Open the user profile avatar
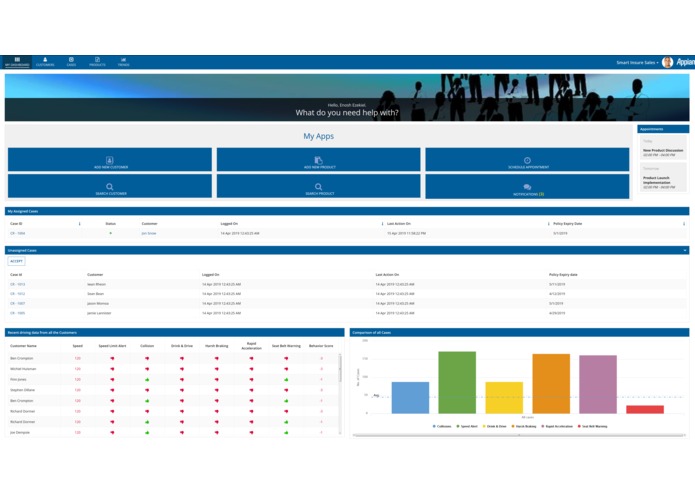 pos(667,62)
